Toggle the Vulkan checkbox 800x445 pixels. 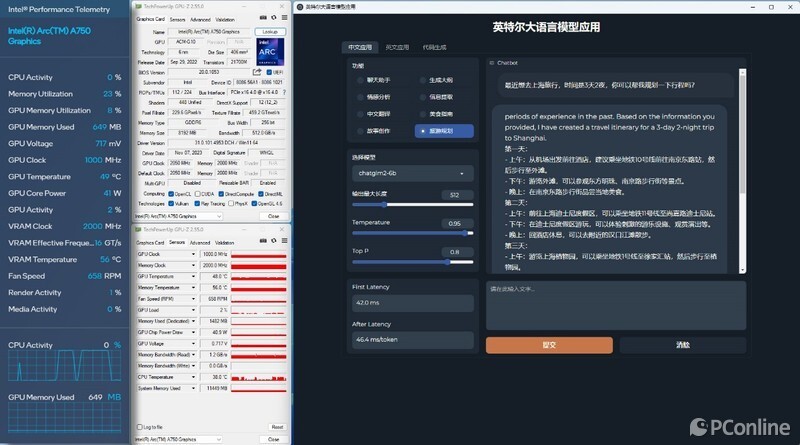coord(171,204)
